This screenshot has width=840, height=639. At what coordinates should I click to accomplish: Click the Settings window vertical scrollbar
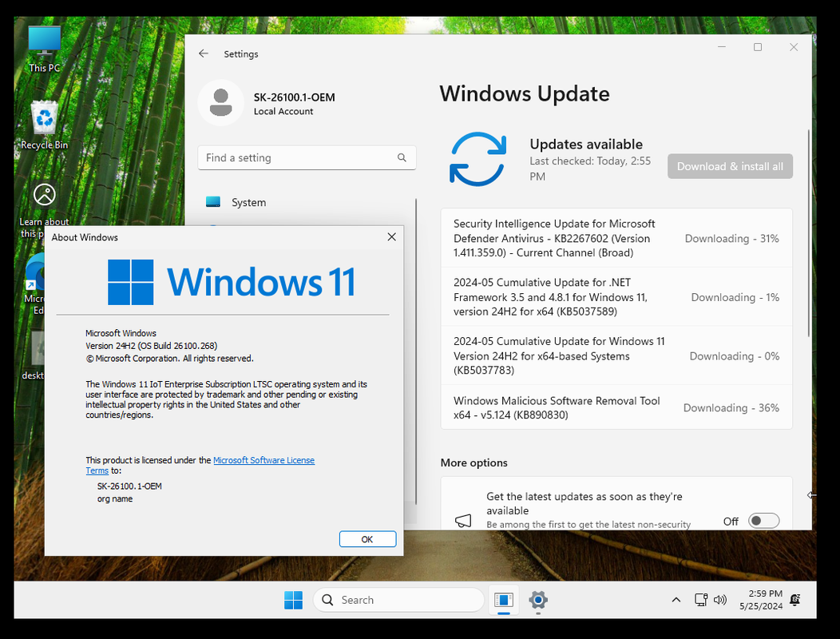pos(808,232)
